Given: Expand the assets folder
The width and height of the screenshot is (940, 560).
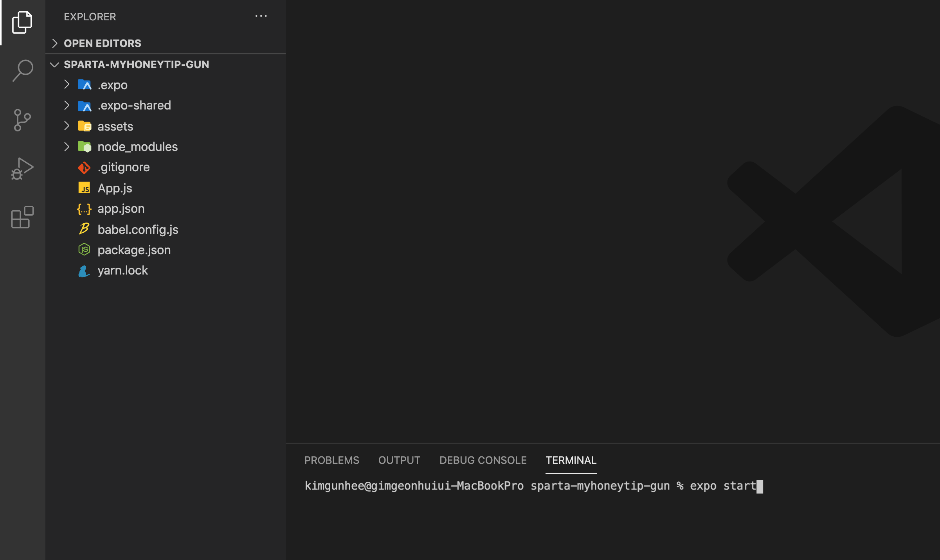Looking at the screenshot, I should (67, 126).
